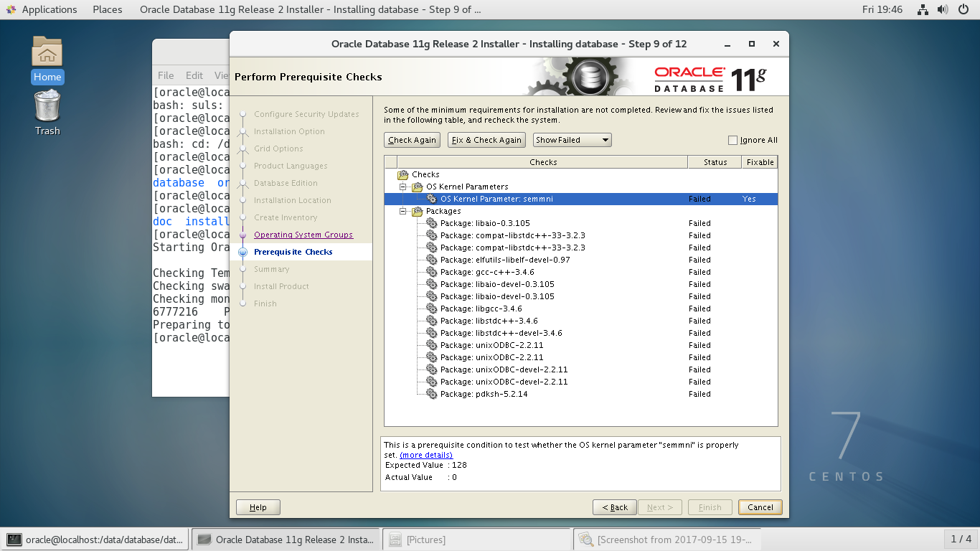
Task: Click gear icon for Package: libaio-0.3.105
Action: pos(431,223)
